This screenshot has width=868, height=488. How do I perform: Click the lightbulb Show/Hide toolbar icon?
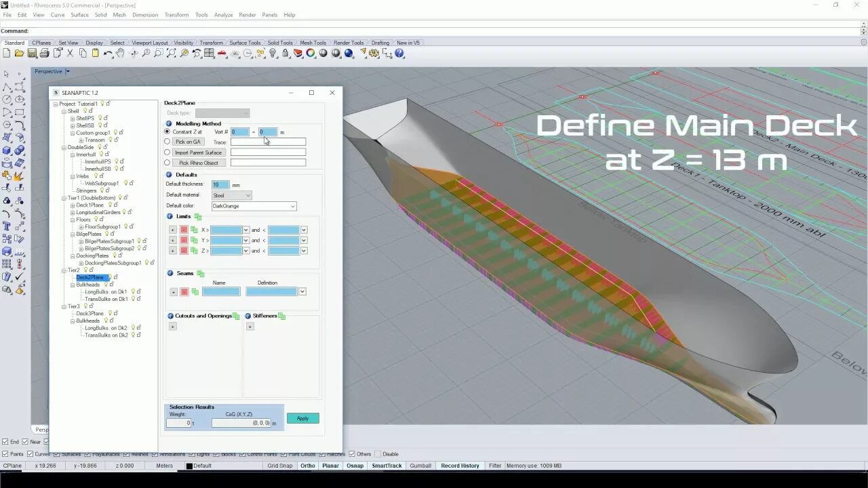pyautogui.click(x=273, y=53)
